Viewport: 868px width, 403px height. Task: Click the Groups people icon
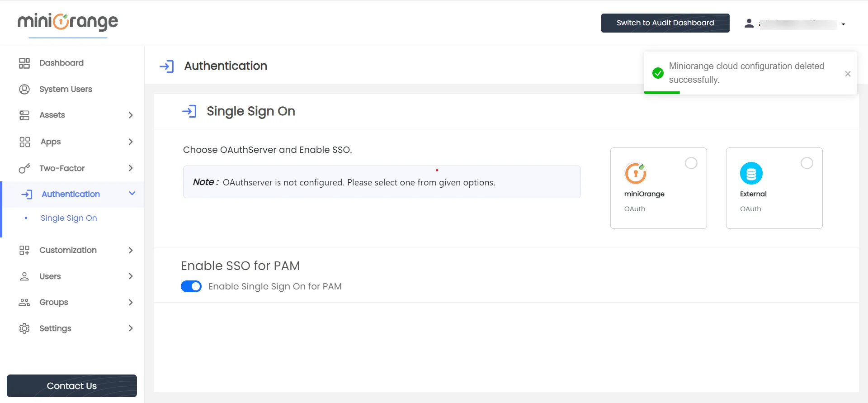click(24, 302)
